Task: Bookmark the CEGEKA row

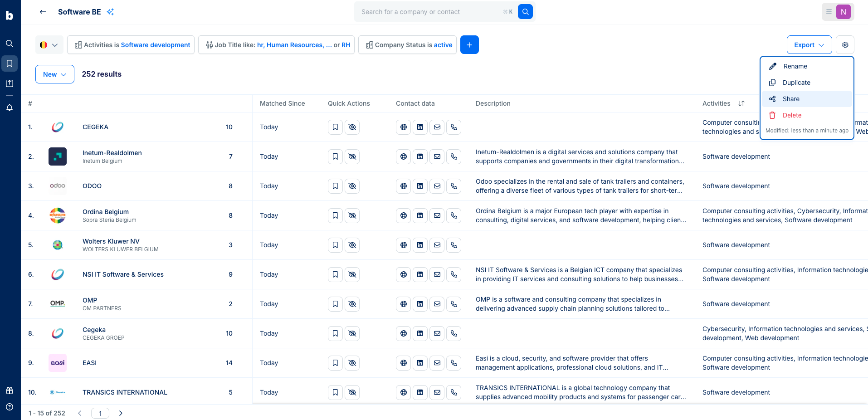Action: click(335, 127)
